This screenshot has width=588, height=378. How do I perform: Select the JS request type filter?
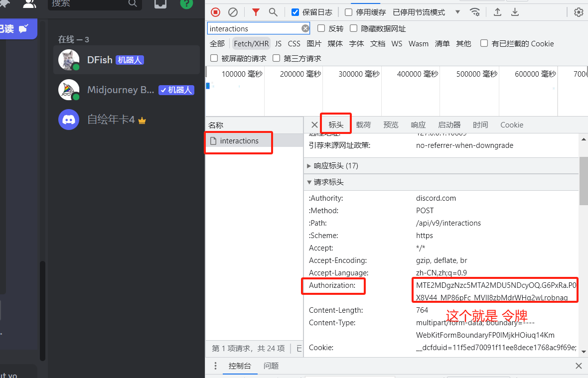click(x=278, y=44)
